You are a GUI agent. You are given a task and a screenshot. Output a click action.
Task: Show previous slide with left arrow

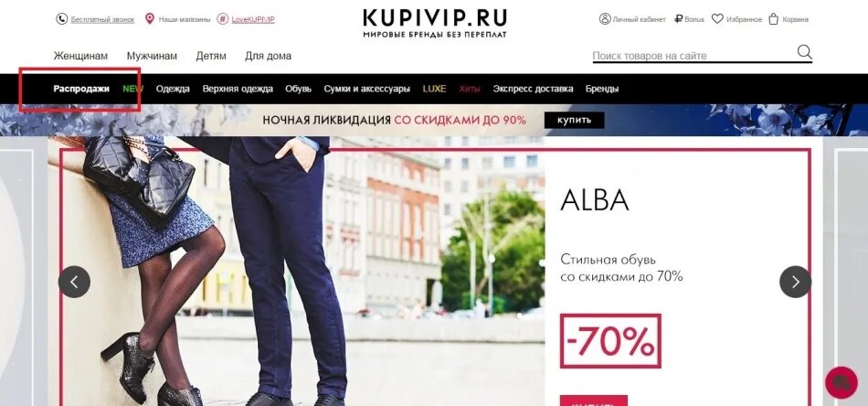click(74, 282)
